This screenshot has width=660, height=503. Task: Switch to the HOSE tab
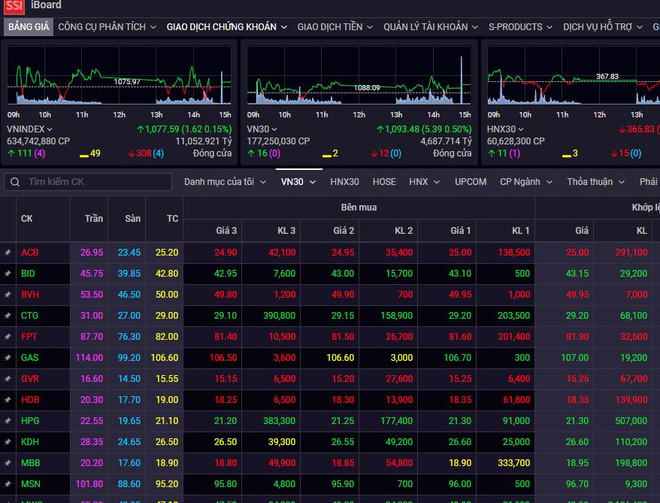(384, 182)
